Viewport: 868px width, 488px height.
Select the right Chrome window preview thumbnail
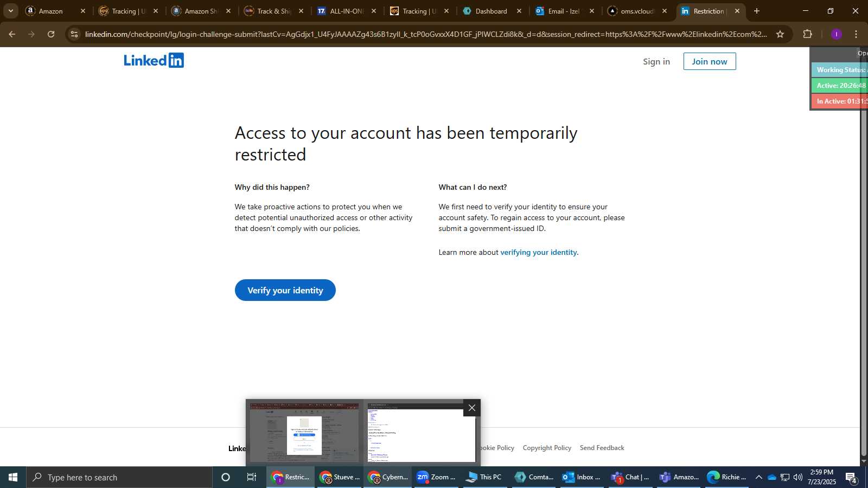pos(422,433)
